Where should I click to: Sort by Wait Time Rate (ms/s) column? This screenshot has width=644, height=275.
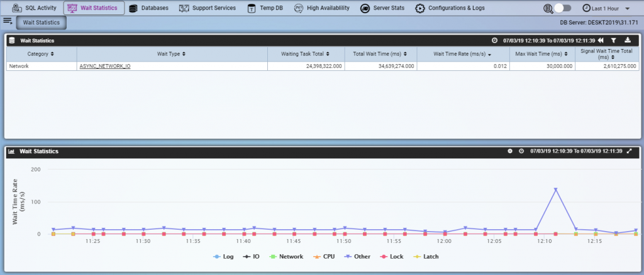(x=463, y=54)
